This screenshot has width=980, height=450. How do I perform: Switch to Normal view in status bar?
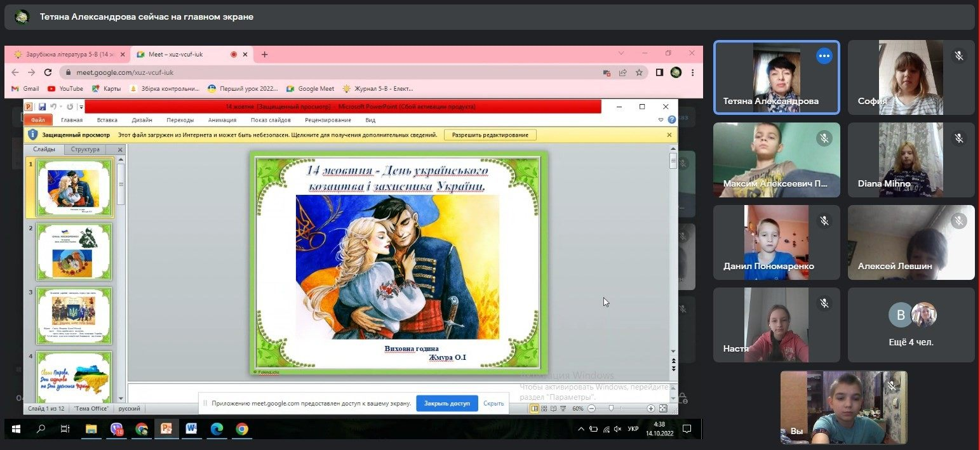(x=534, y=409)
